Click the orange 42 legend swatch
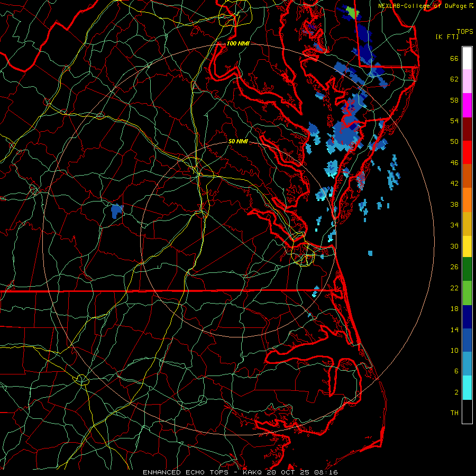Image resolution: width=476 pixels, height=476 pixels. click(x=467, y=200)
